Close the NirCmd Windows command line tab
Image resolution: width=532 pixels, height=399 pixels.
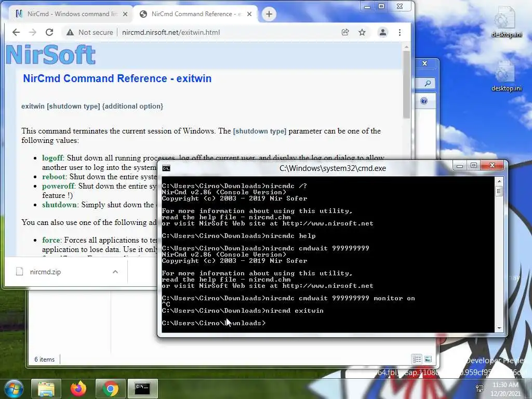click(125, 14)
